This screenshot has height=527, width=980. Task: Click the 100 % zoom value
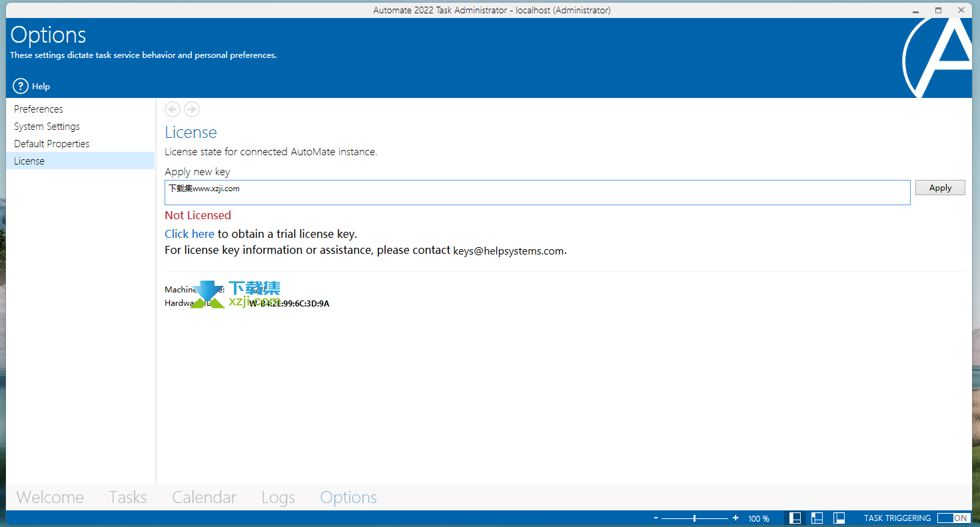pos(758,518)
